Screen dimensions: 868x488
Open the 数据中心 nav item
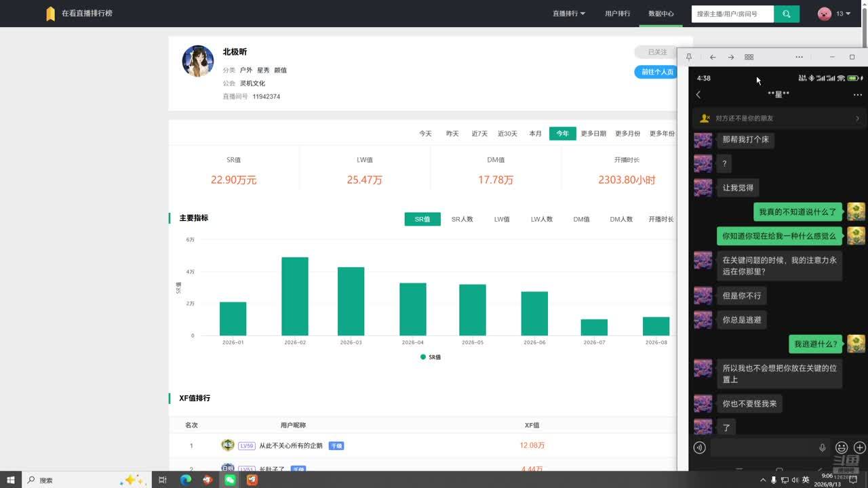[x=660, y=14]
